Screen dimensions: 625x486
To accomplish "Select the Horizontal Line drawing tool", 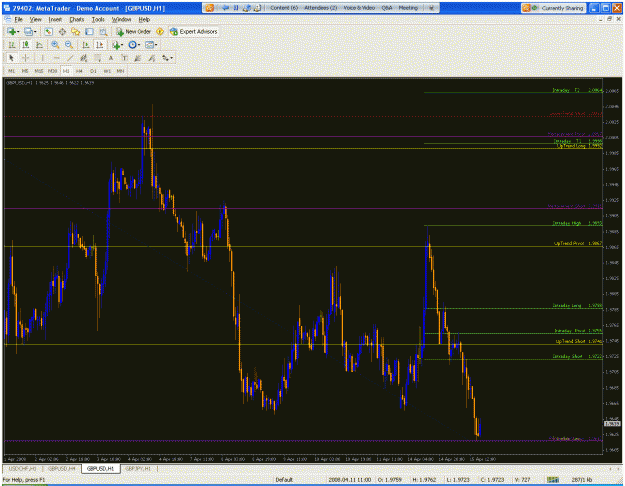I will [x=56, y=58].
